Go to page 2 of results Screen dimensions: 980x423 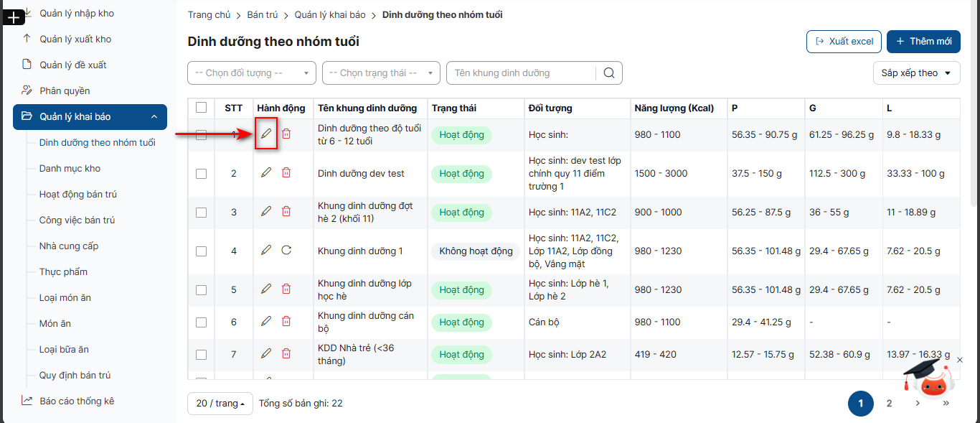[889, 404]
